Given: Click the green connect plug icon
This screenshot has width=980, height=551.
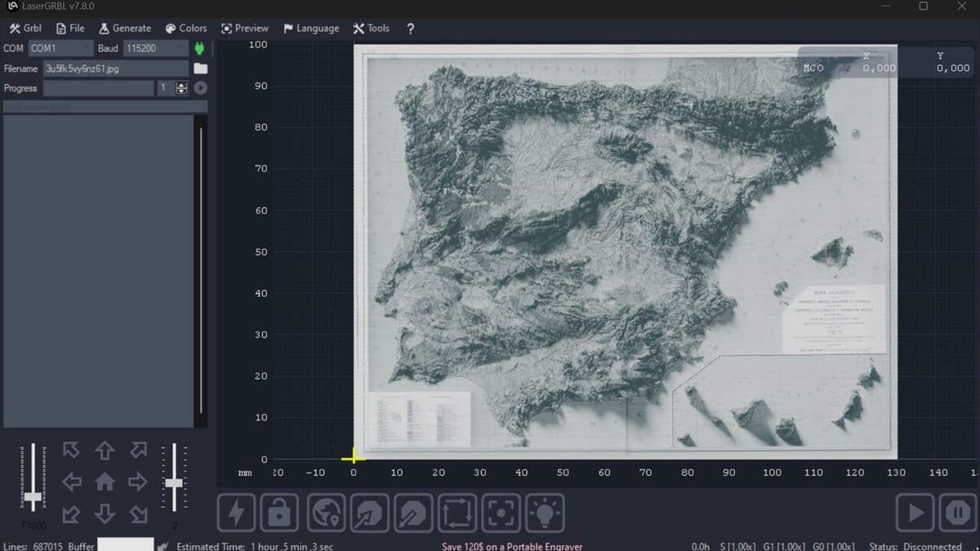Looking at the screenshot, I should pos(199,49).
